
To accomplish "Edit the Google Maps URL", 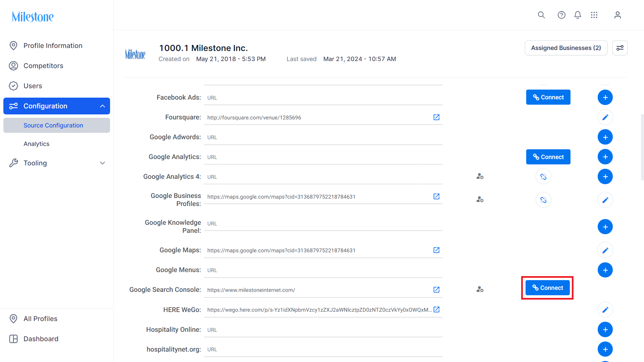I will 605,250.
